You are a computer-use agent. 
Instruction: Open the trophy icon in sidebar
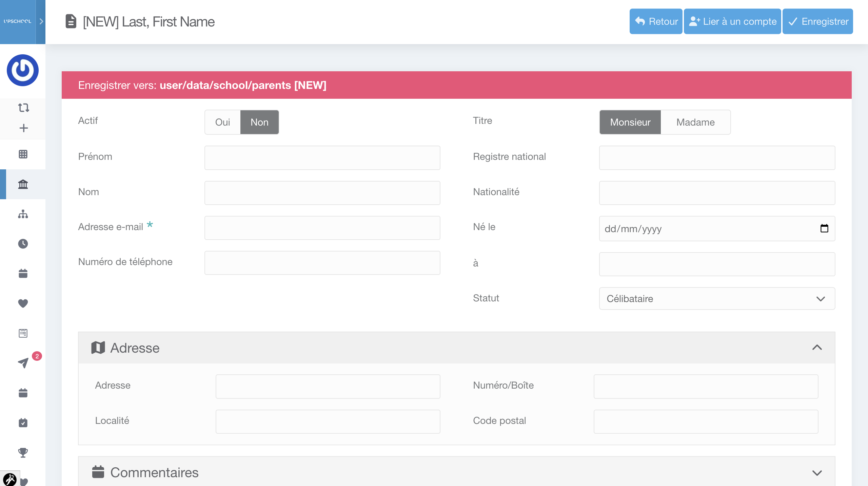23,452
